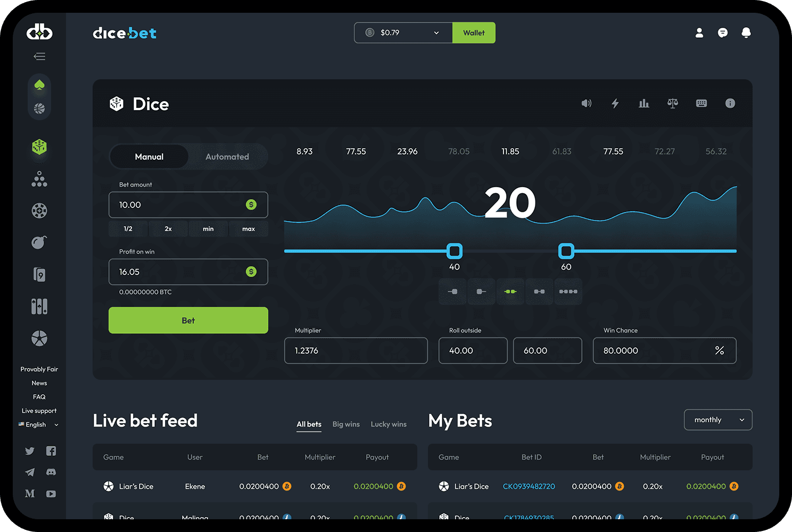
Task: Toggle fast mode lightning icon
Action: 615,103
